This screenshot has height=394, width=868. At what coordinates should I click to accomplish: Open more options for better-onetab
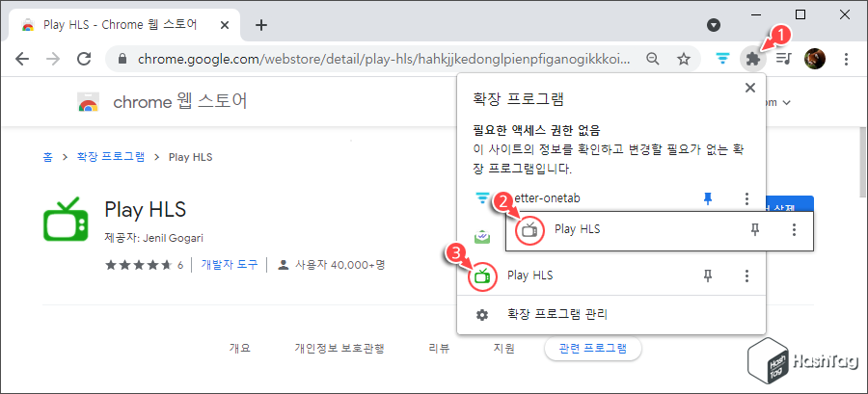[746, 198]
